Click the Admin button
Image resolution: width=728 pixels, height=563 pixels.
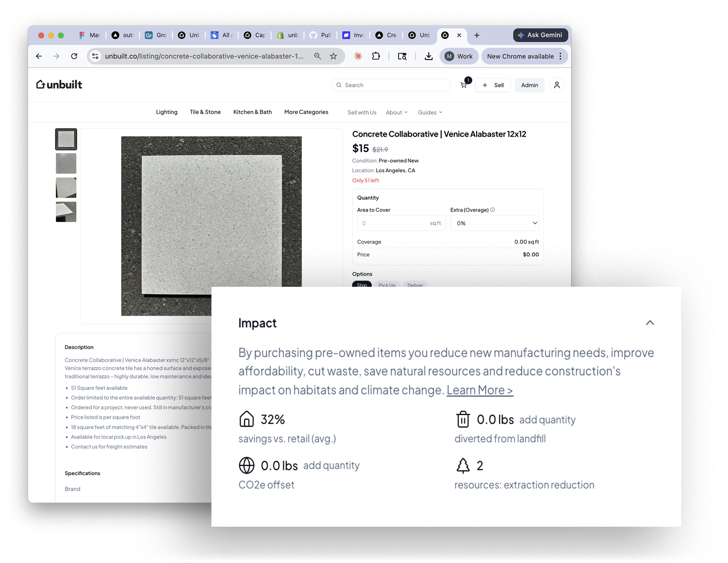tap(529, 85)
